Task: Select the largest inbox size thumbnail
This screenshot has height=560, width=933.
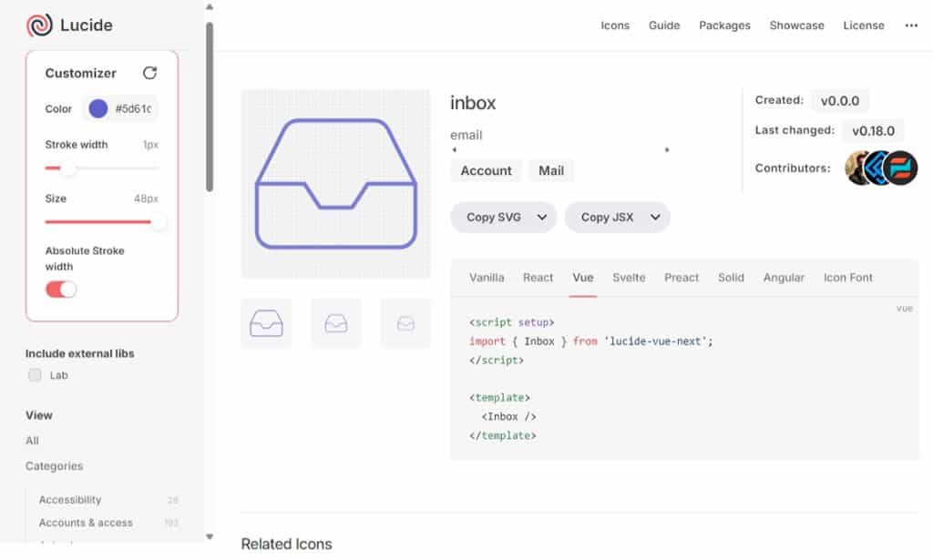Action: pyautogui.click(x=266, y=323)
